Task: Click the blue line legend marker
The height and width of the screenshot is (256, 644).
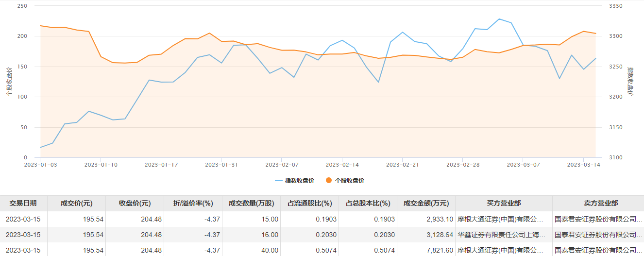Action: 278,181
